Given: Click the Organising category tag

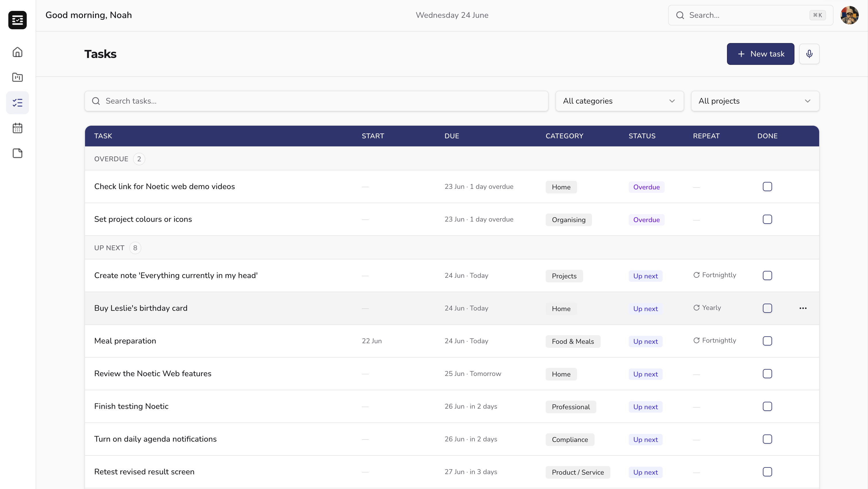Looking at the screenshot, I should (568, 220).
